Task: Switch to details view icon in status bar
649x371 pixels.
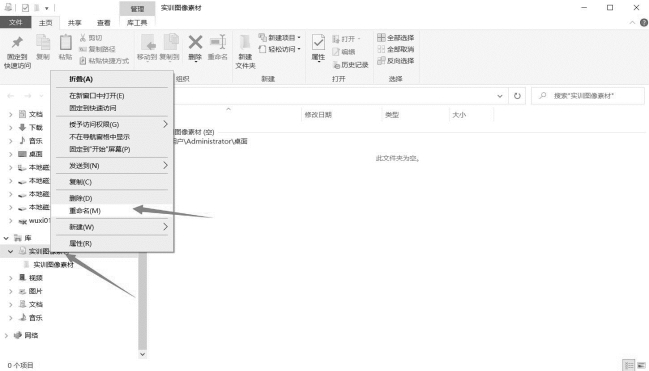Action: pos(629,365)
